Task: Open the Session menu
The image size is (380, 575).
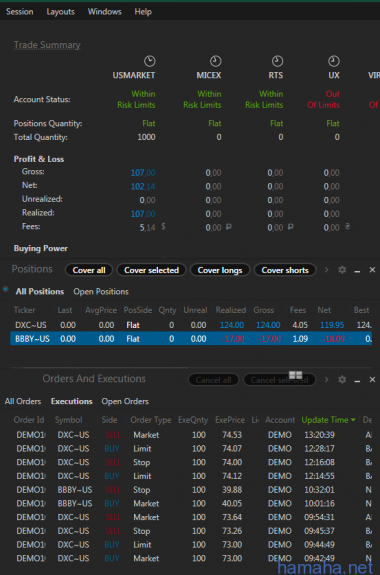Action: [x=19, y=12]
